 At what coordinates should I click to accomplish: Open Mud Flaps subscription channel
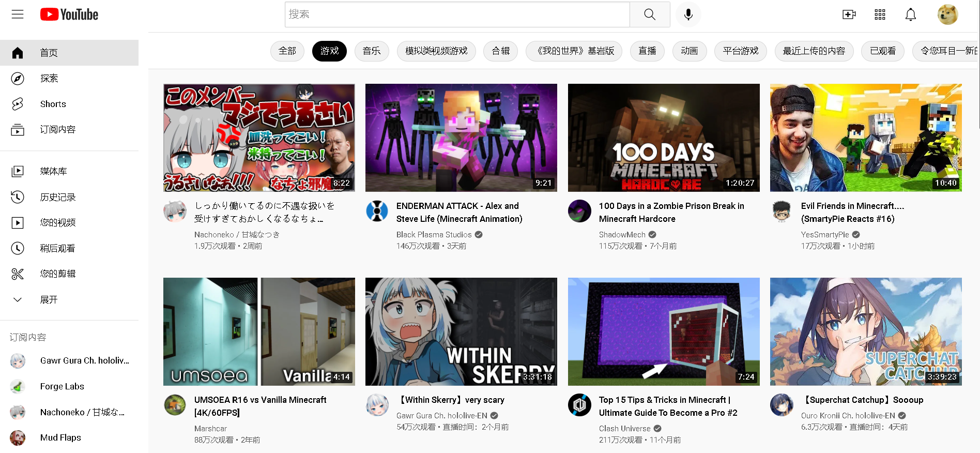click(69, 437)
